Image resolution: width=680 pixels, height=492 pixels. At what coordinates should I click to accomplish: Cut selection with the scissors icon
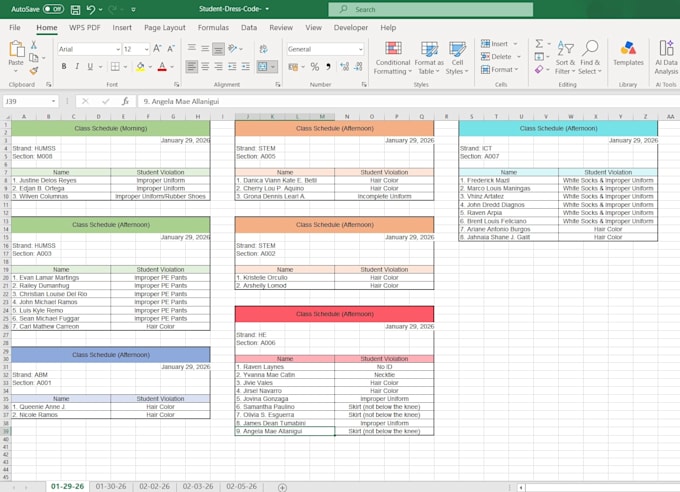click(x=34, y=44)
